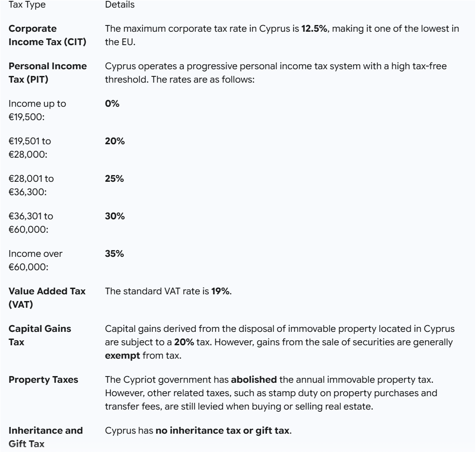Viewport: 476px width, 452px height.
Task: Click the "Details" column header
Action: coord(118,5)
